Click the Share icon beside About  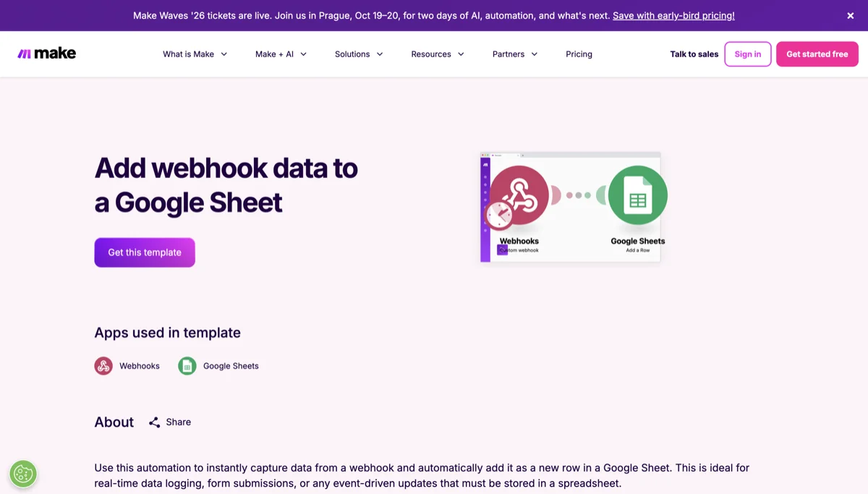point(154,422)
